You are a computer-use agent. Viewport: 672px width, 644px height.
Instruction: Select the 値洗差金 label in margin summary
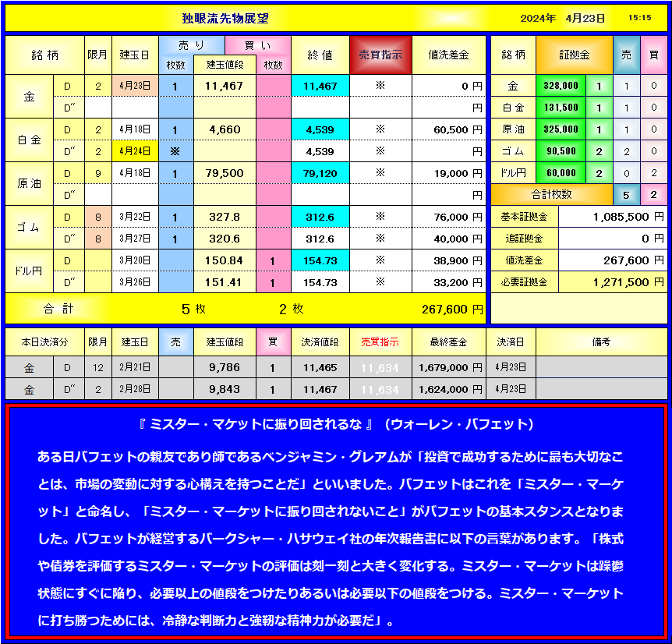524,260
